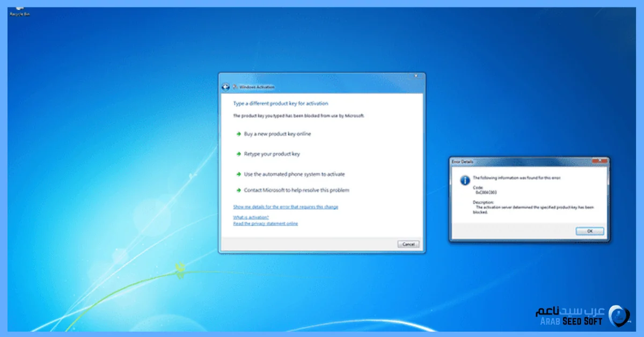The width and height of the screenshot is (644, 337).
Task: Close the Error Details dialog with red X
Action: point(600,161)
